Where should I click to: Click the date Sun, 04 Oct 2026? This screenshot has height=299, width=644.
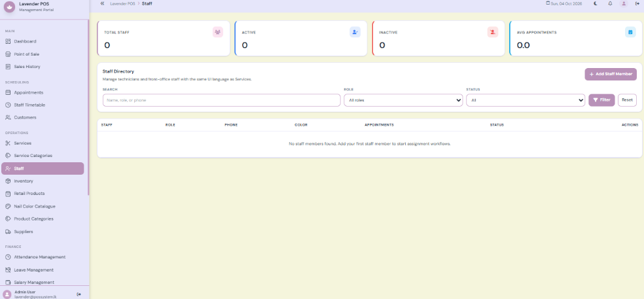click(x=564, y=4)
